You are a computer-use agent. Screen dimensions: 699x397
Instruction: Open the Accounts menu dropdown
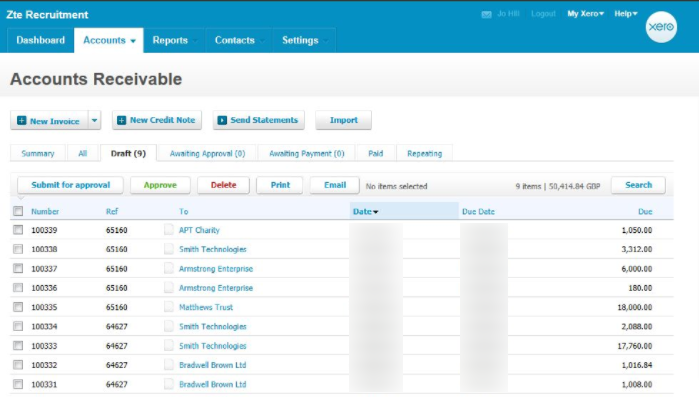pos(109,40)
